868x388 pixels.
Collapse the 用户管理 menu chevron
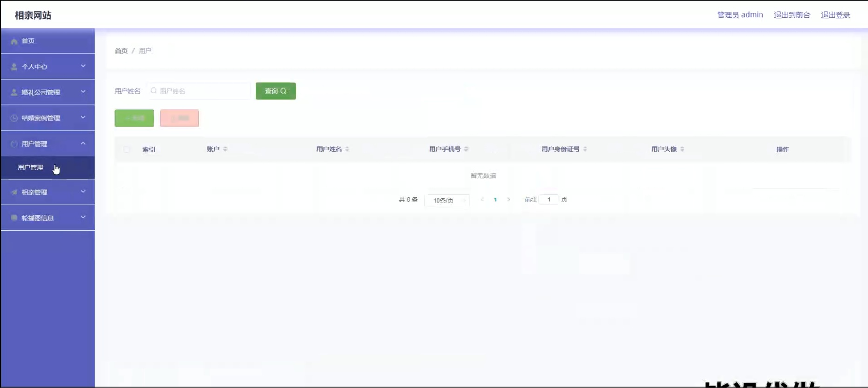tap(83, 143)
